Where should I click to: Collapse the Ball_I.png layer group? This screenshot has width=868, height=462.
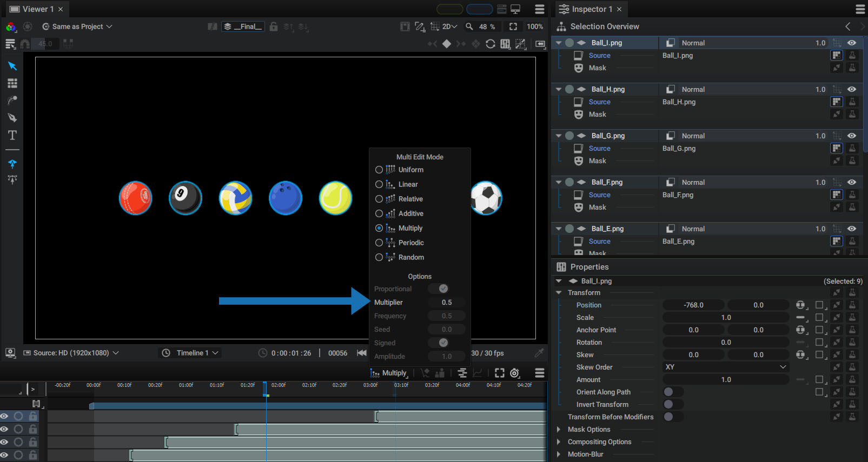559,43
